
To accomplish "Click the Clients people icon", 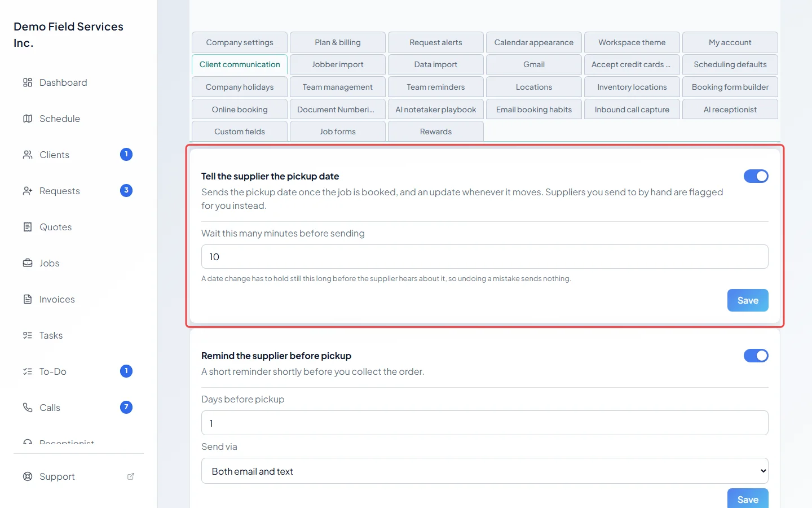I will pos(28,155).
